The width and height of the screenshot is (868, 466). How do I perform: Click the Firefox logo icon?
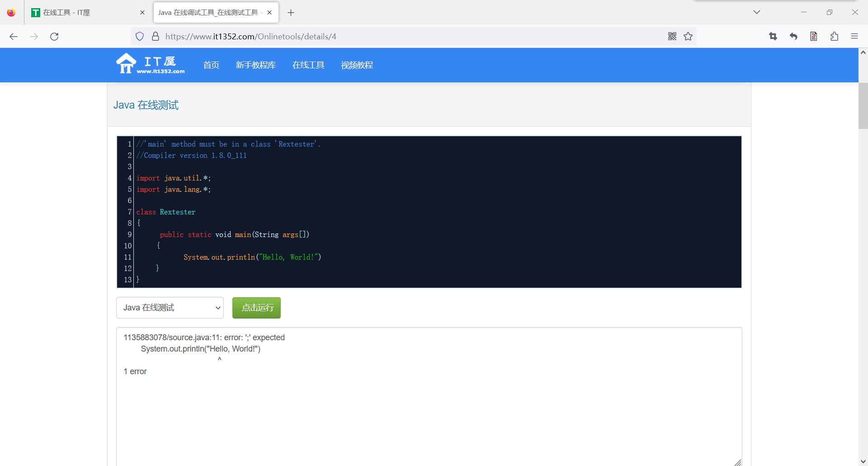(11, 13)
